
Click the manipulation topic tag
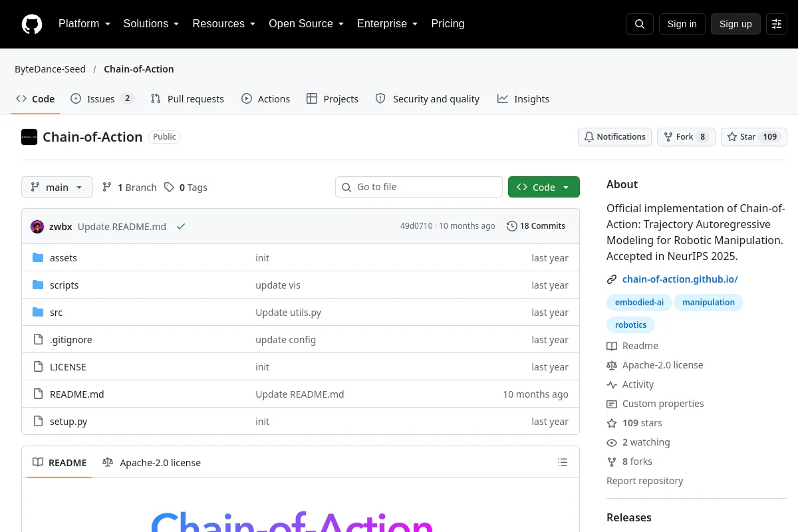click(x=708, y=303)
